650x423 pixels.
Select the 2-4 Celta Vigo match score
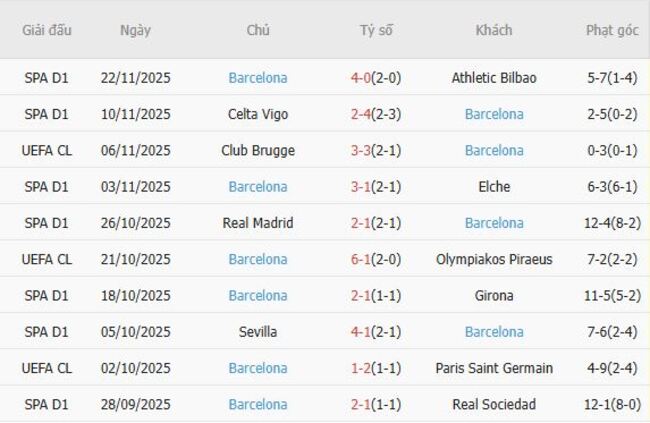click(x=363, y=114)
